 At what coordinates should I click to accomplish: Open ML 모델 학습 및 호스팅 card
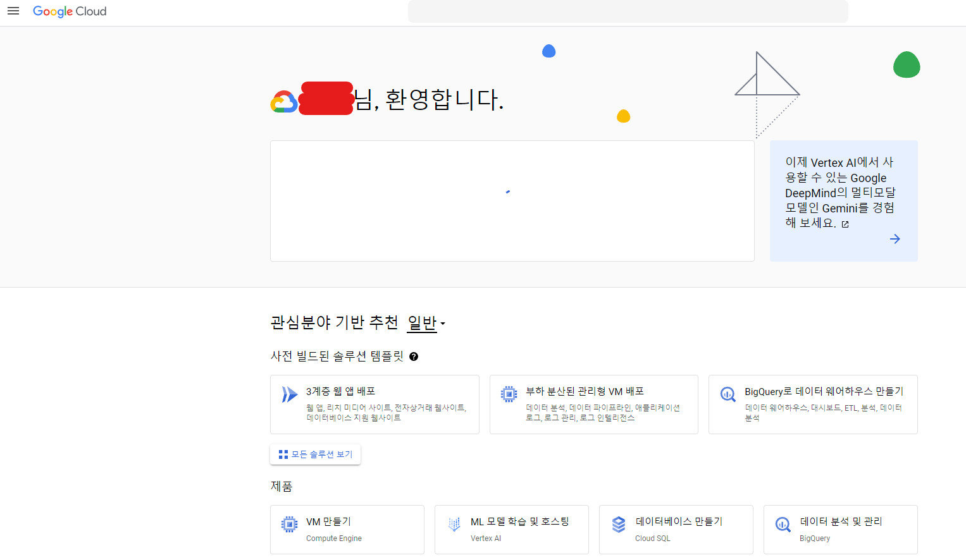[x=512, y=530]
